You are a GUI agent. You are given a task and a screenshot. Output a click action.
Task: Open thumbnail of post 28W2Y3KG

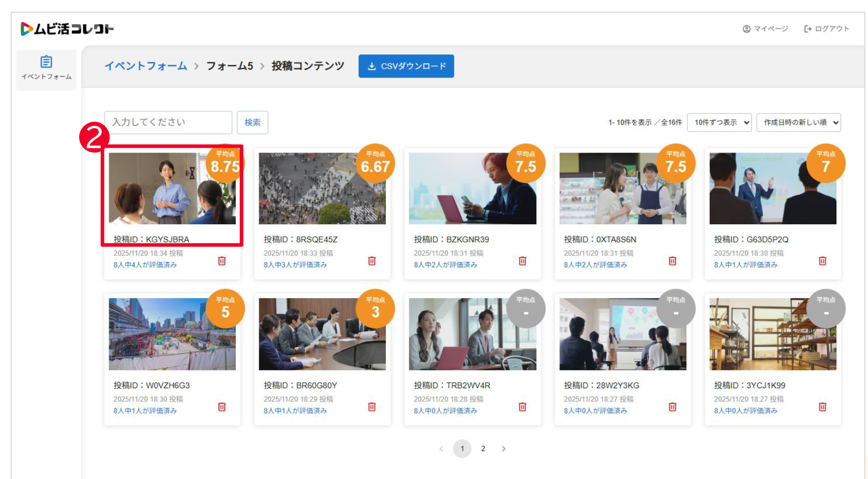(623, 334)
